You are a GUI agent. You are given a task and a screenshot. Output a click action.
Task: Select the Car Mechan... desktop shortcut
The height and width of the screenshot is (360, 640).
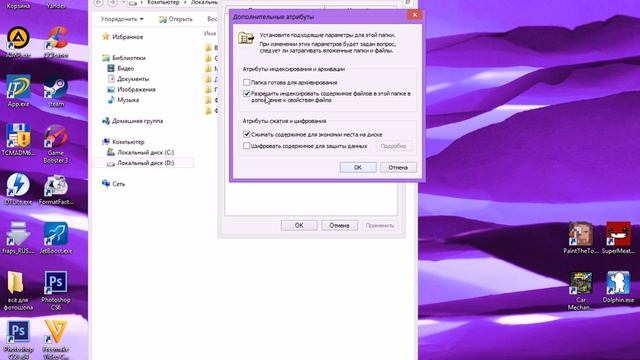tap(581, 291)
